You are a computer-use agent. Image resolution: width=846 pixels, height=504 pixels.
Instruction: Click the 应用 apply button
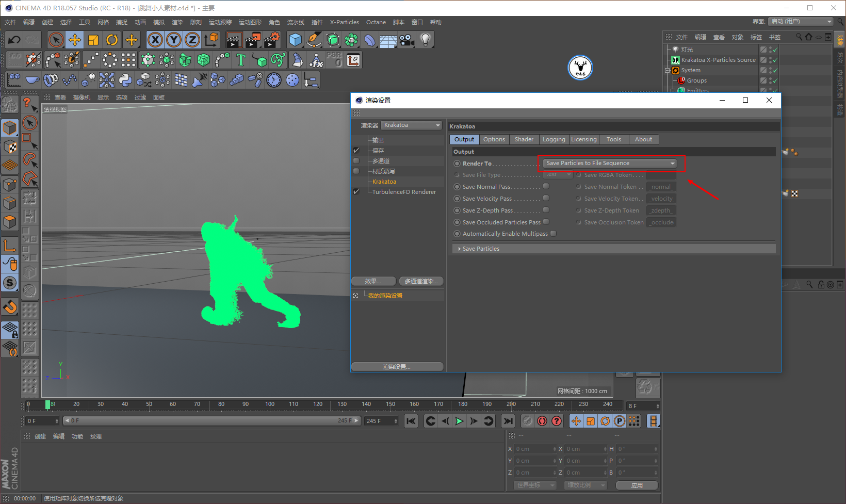(x=637, y=485)
